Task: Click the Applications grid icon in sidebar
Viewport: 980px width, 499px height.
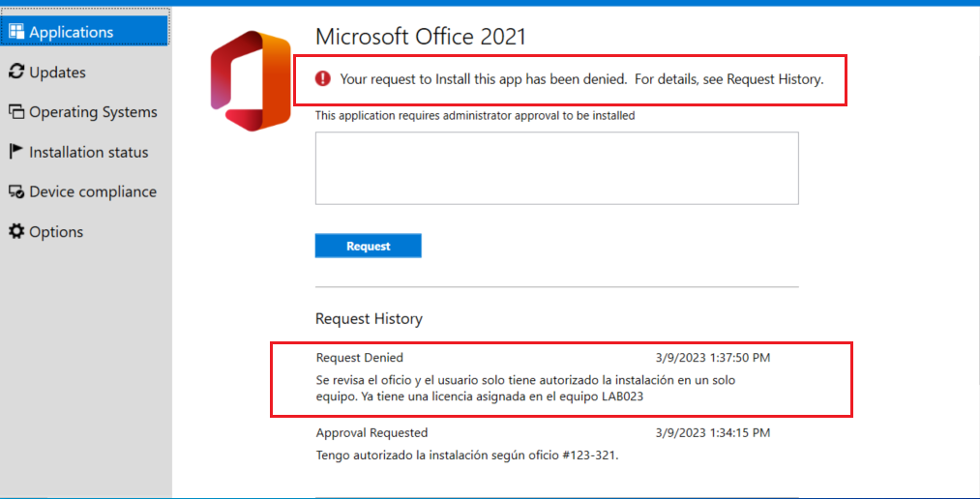Action: point(16,32)
